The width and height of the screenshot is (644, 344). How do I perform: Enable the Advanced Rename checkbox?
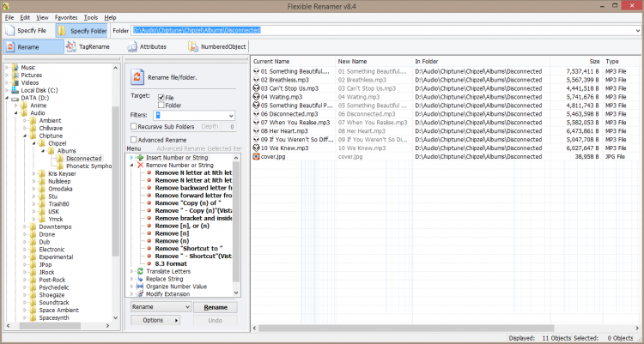pos(133,140)
